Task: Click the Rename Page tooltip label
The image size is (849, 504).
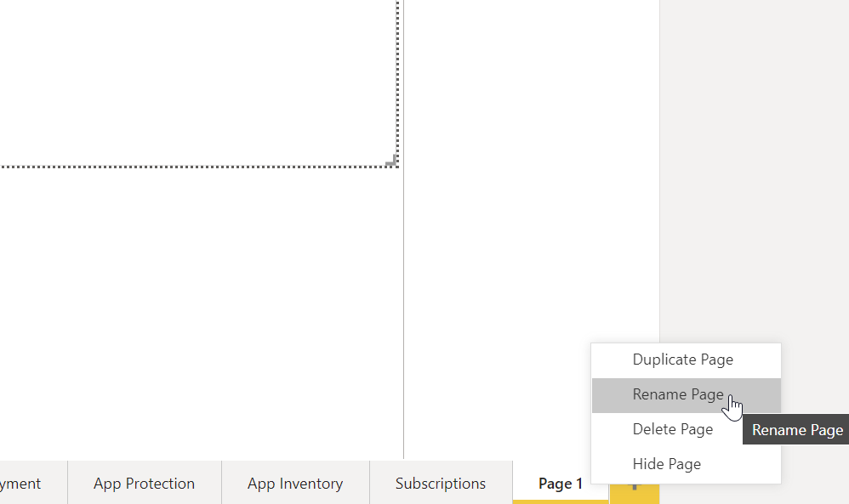Action: coord(795,429)
